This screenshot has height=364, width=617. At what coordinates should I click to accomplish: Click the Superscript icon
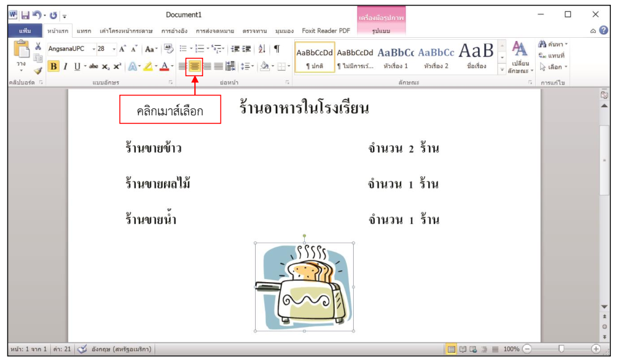(x=117, y=66)
